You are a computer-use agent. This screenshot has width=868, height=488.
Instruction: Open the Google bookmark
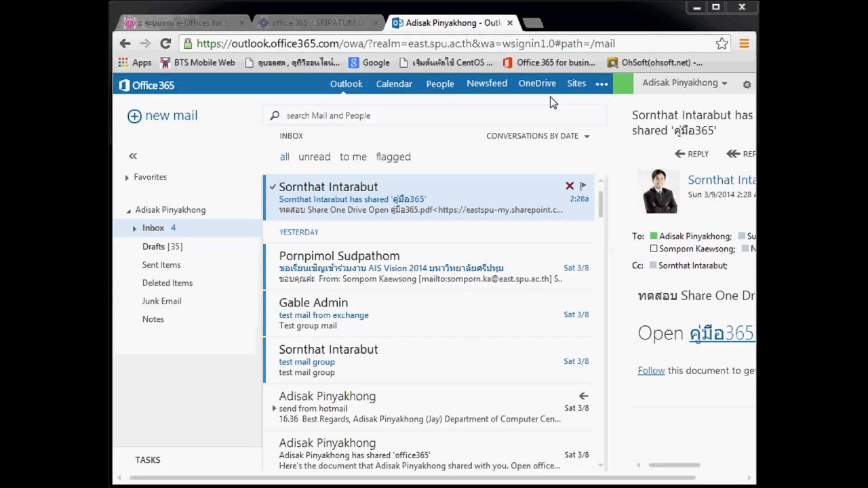tap(369, 62)
